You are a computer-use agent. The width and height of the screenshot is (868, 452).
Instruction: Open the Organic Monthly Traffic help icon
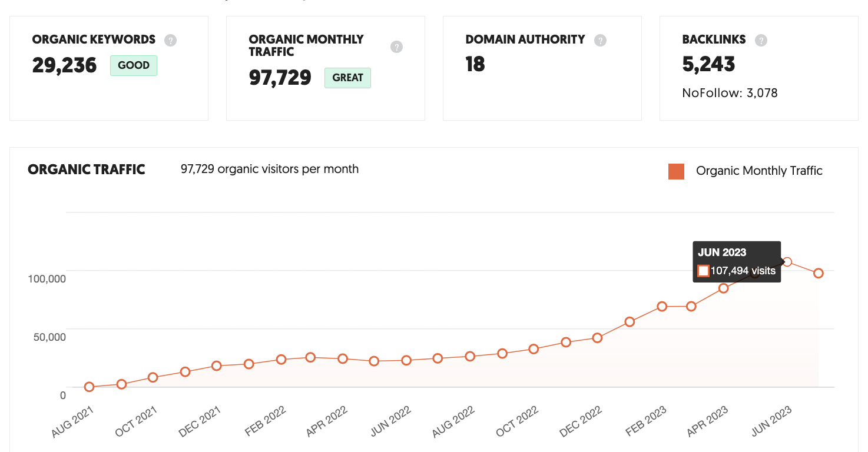click(x=396, y=46)
